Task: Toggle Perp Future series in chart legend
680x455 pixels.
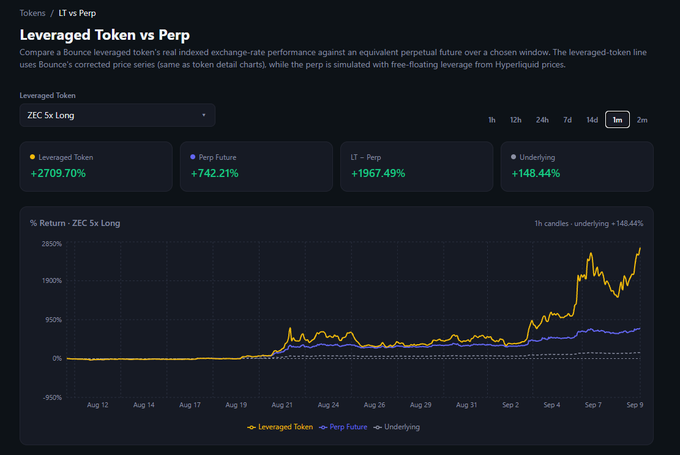Action: click(343, 427)
